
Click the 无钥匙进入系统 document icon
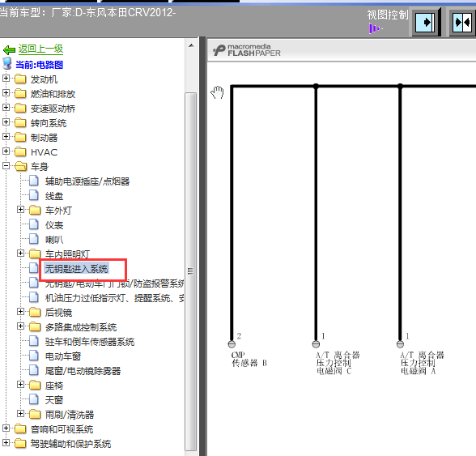[x=34, y=268]
